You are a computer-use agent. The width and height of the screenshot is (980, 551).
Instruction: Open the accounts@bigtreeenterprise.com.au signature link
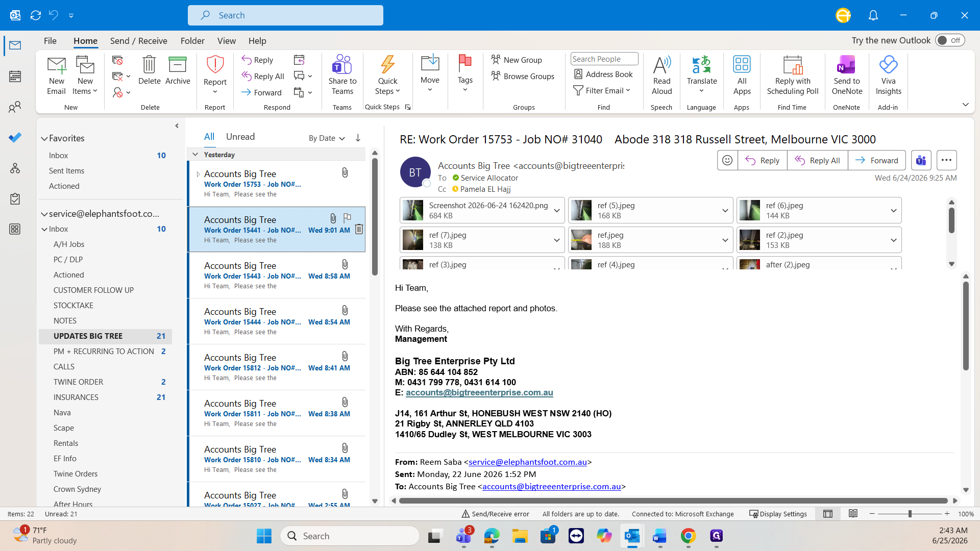point(479,392)
